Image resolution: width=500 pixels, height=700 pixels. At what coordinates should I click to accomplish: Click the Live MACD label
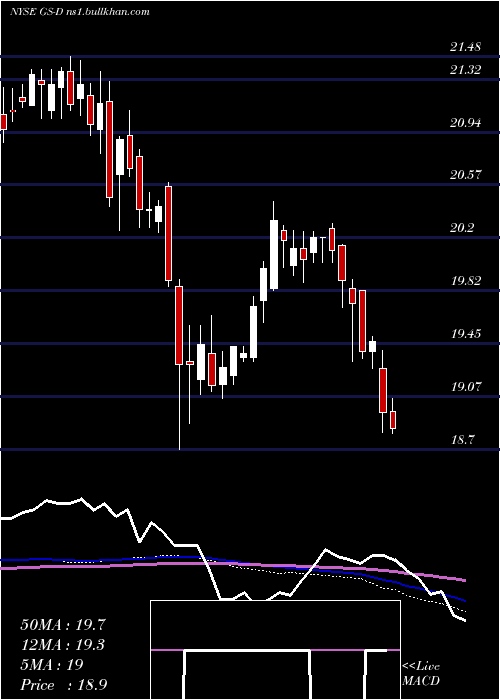click(x=421, y=674)
